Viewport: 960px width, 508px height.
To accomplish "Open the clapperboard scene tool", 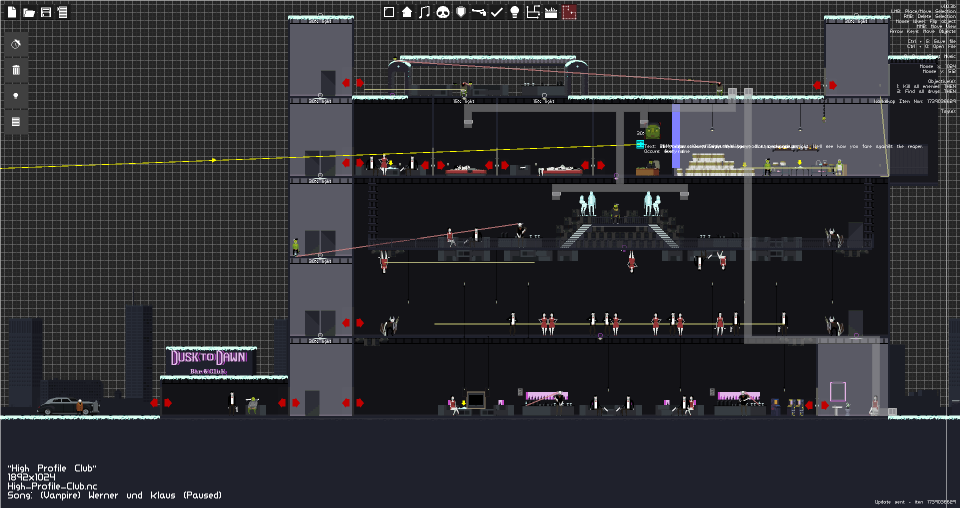I will tap(551, 12).
